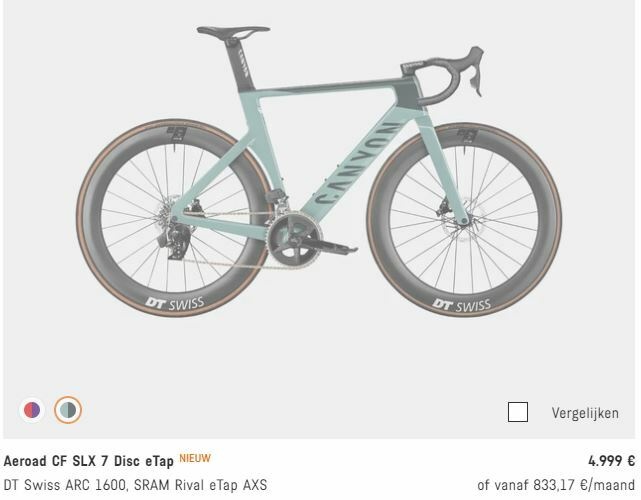
Task: Click the DT SWISS logo on the front wheel
Action: [462, 305]
